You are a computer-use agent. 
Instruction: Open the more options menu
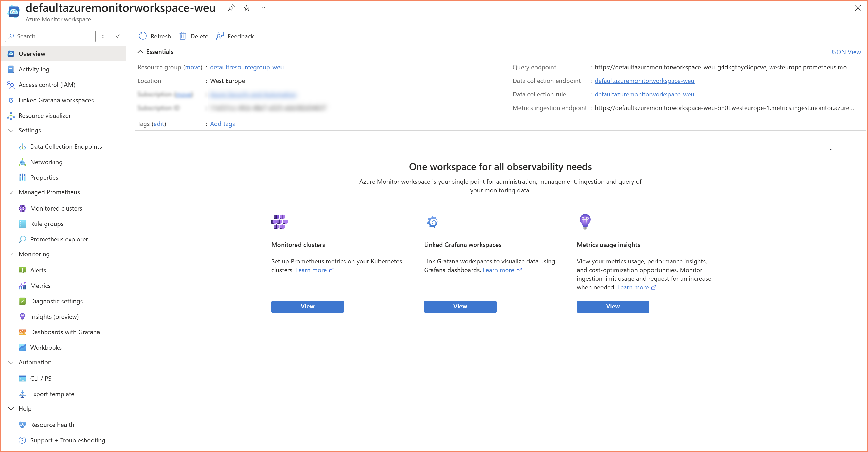(262, 8)
